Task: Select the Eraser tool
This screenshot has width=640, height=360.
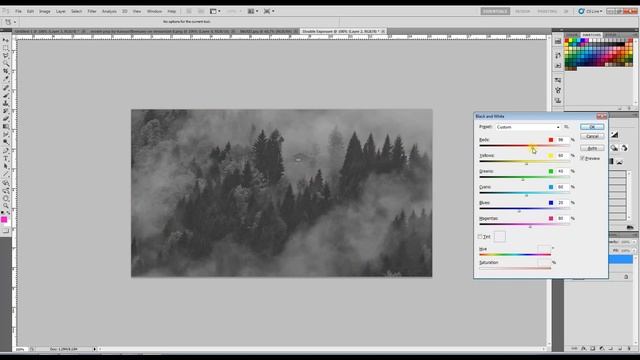Action: (6, 119)
